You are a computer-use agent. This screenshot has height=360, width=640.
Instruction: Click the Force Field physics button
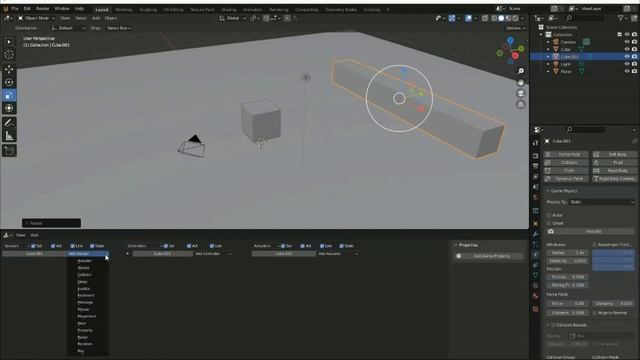pos(567,154)
